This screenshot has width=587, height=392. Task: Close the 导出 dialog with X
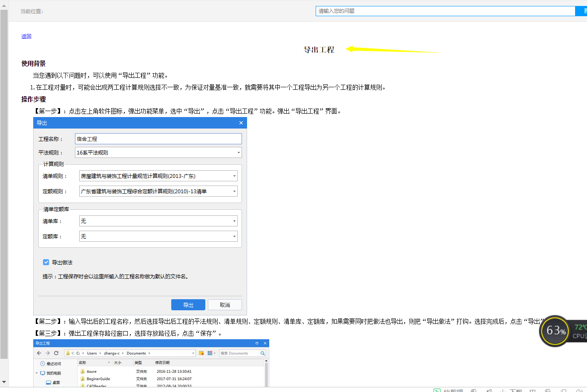point(241,123)
